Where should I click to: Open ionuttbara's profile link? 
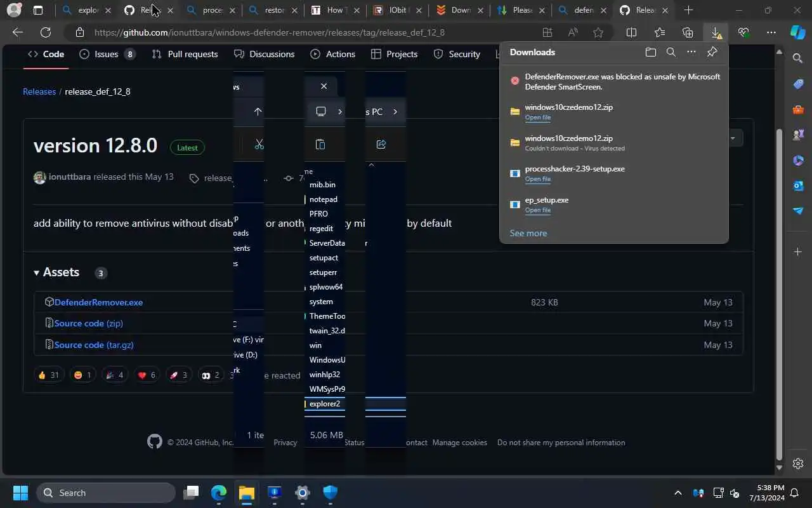tap(70, 177)
